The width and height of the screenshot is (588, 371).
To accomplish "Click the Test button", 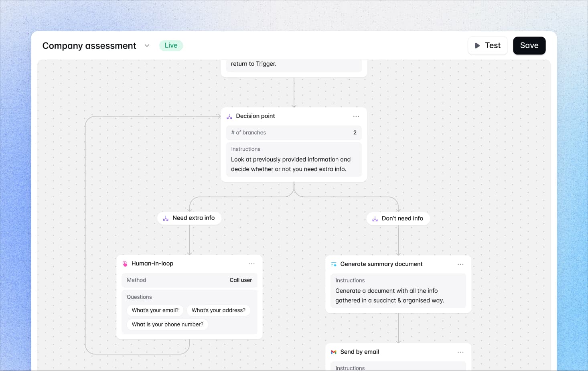I will 488,45.
